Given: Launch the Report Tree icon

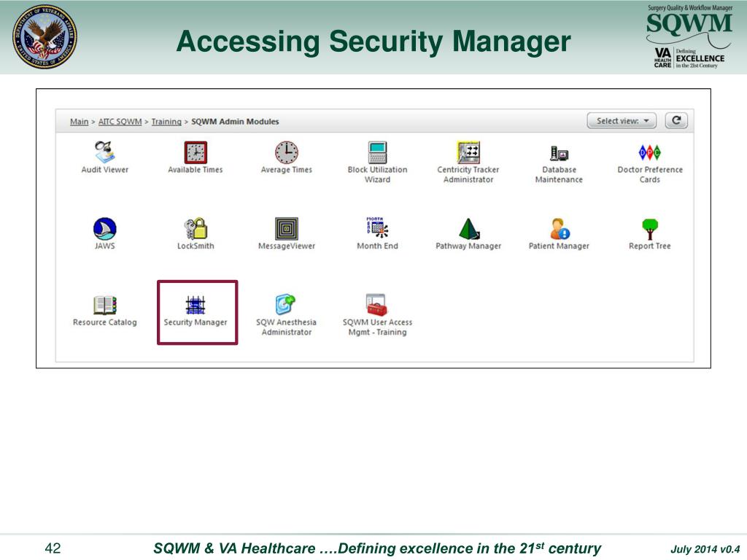Looking at the screenshot, I should (x=650, y=229).
